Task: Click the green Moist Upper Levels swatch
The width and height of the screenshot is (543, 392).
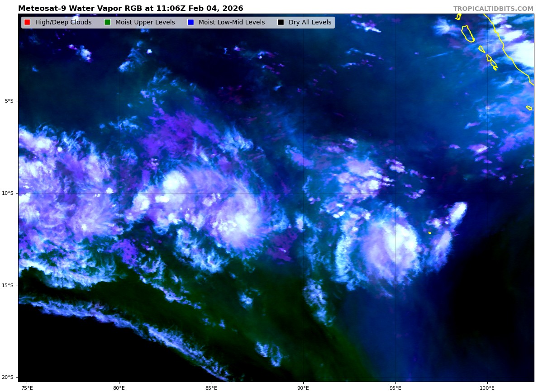Action: tap(107, 23)
